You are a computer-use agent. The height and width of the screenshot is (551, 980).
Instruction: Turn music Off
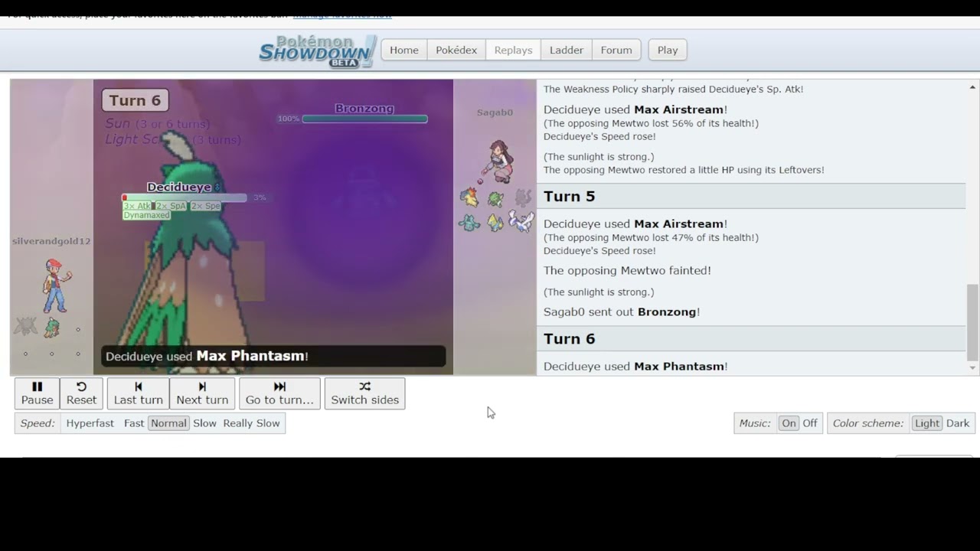810,423
